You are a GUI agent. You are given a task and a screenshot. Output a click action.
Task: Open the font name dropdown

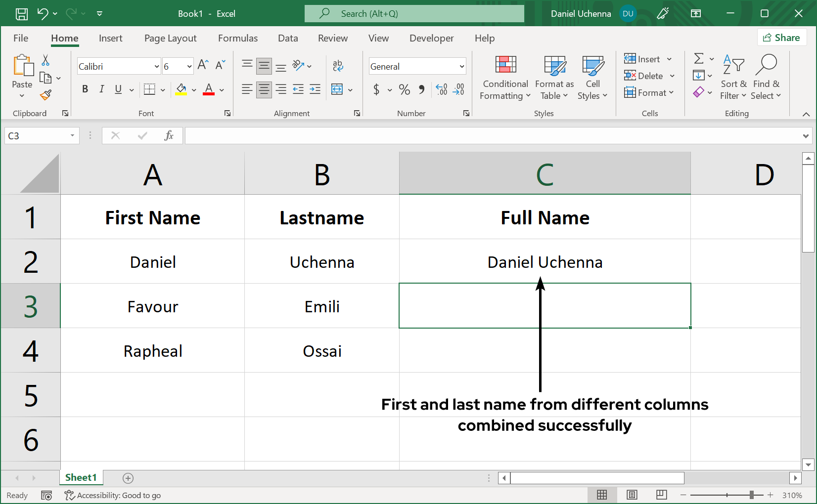[x=156, y=66]
